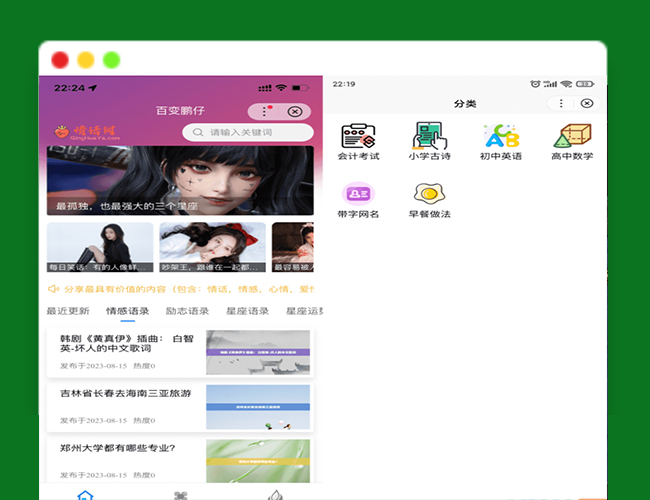
Task: Click the speaker announcement icon
Action: point(53,289)
